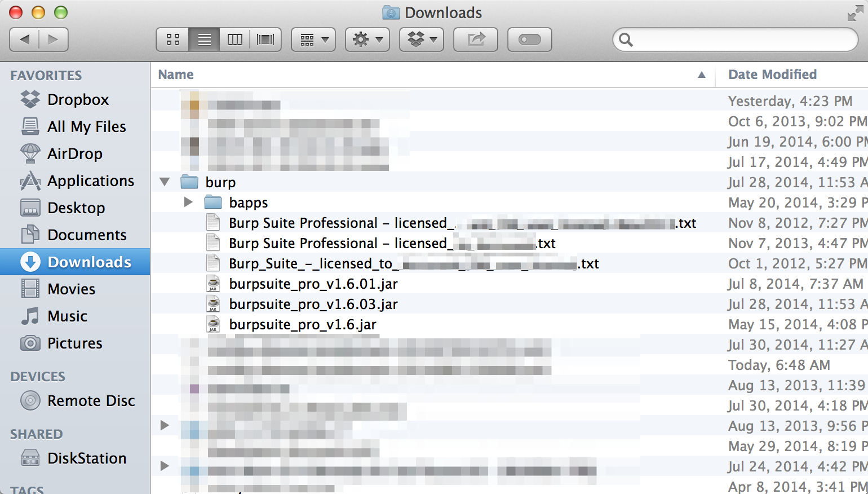Sort by the Name column header
Viewport: 868px width, 494px height.
click(x=176, y=75)
